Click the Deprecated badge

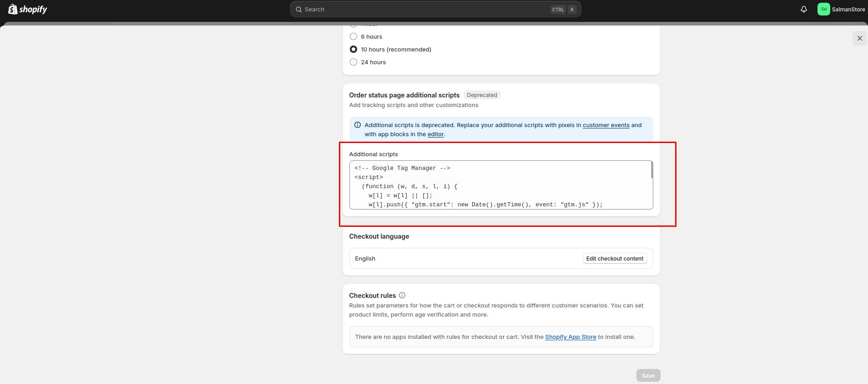pos(482,95)
